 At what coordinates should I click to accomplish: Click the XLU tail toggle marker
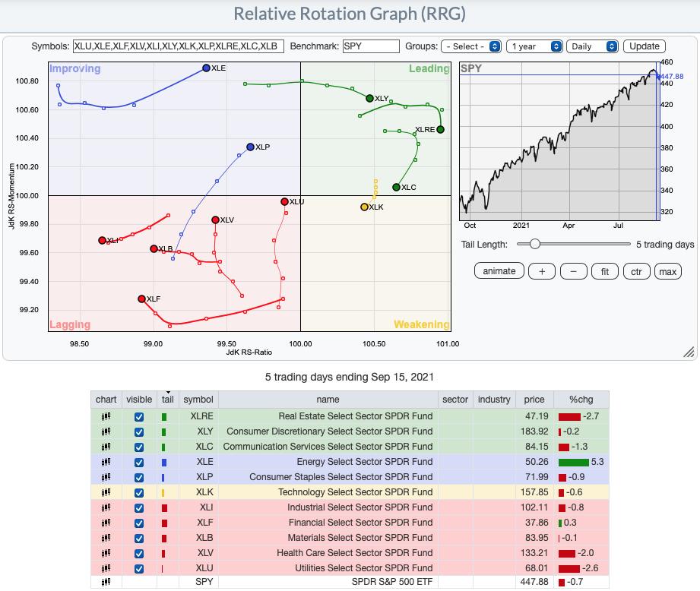coord(162,569)
